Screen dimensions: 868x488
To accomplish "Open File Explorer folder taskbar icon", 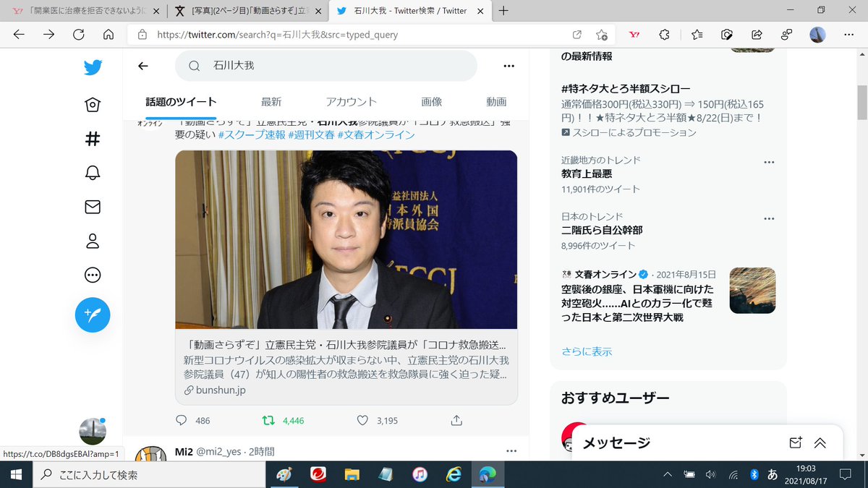I will coord(352,474).
